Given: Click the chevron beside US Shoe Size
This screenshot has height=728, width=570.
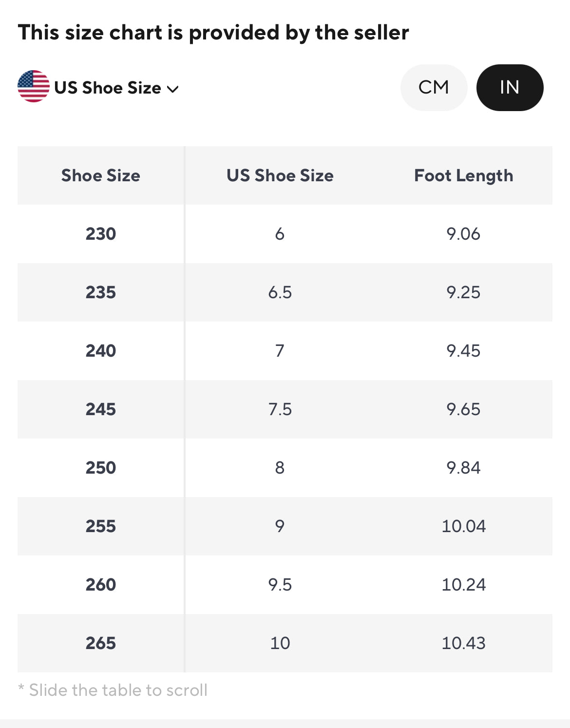Looking at the screenshot, I should coord(173,89).
